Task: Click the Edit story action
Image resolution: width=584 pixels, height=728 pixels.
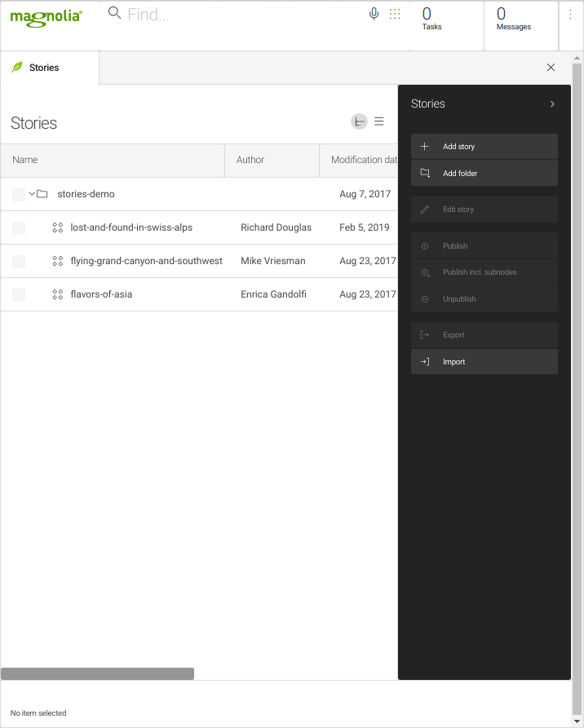Action: 484,210
